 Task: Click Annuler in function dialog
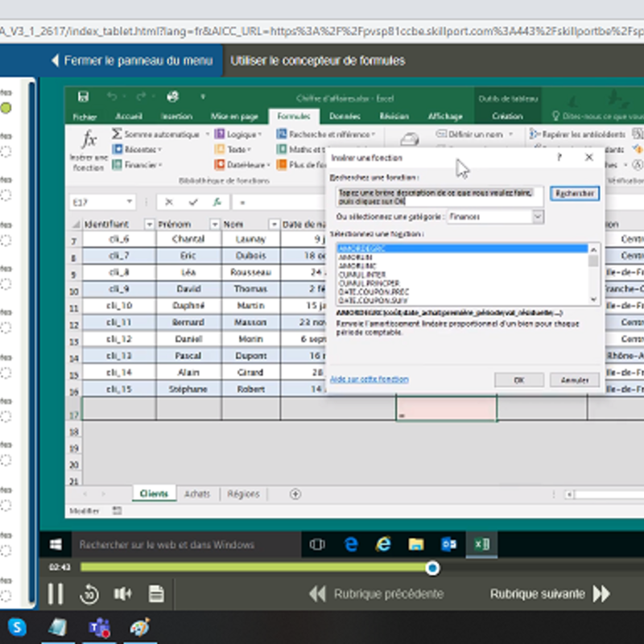575,380
